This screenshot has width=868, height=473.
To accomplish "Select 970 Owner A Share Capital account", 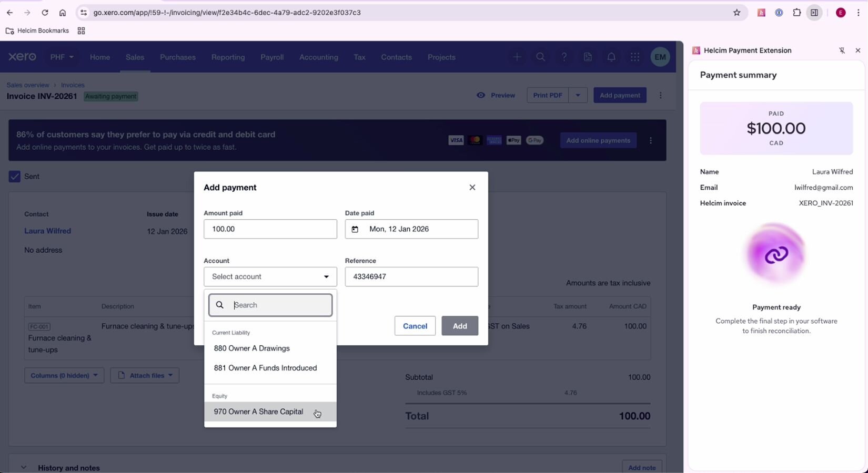I will 258,412.
